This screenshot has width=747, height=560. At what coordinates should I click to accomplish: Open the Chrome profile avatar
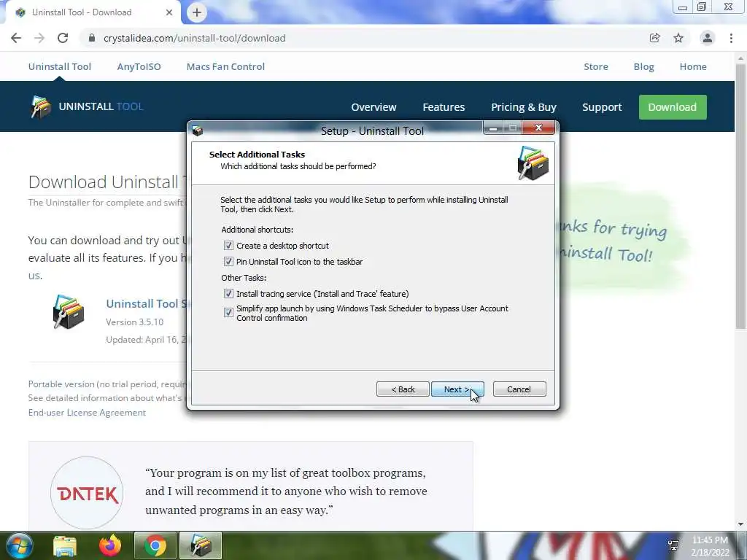(x=707, y=38)
